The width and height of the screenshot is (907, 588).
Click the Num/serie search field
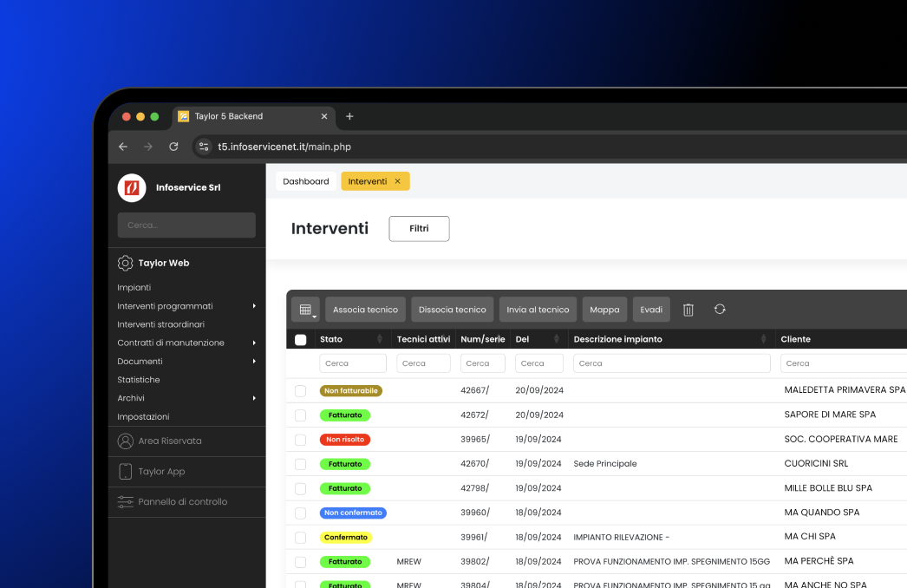pos(483,363)
